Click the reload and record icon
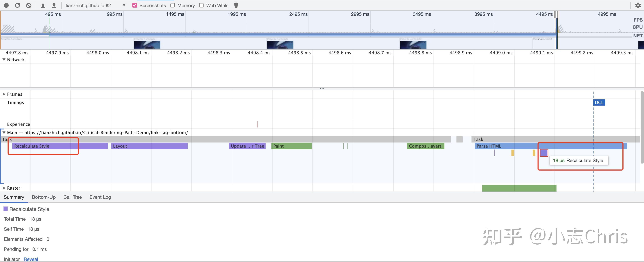The image size is (644, 262). pyautogui.click(x=17, y=6)
